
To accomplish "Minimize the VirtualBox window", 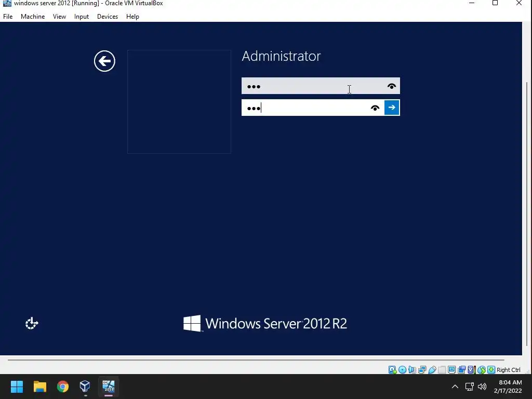I will [x=472, y=3].
